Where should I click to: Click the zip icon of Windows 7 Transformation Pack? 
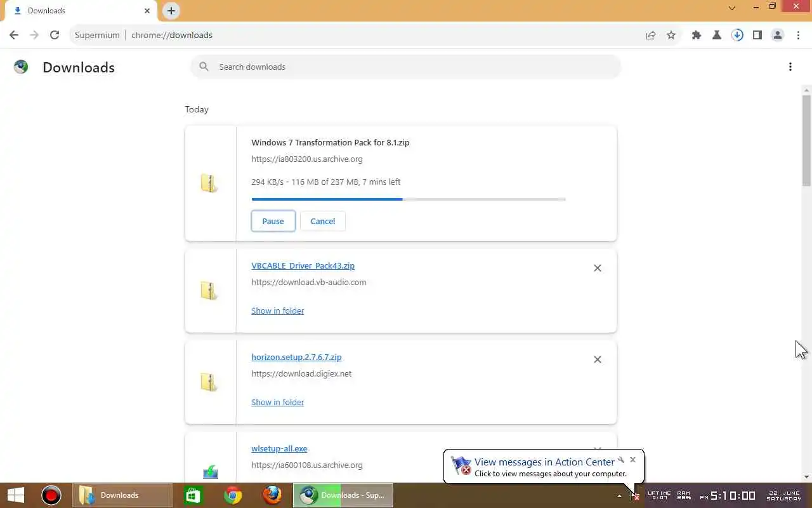(209, 184)
